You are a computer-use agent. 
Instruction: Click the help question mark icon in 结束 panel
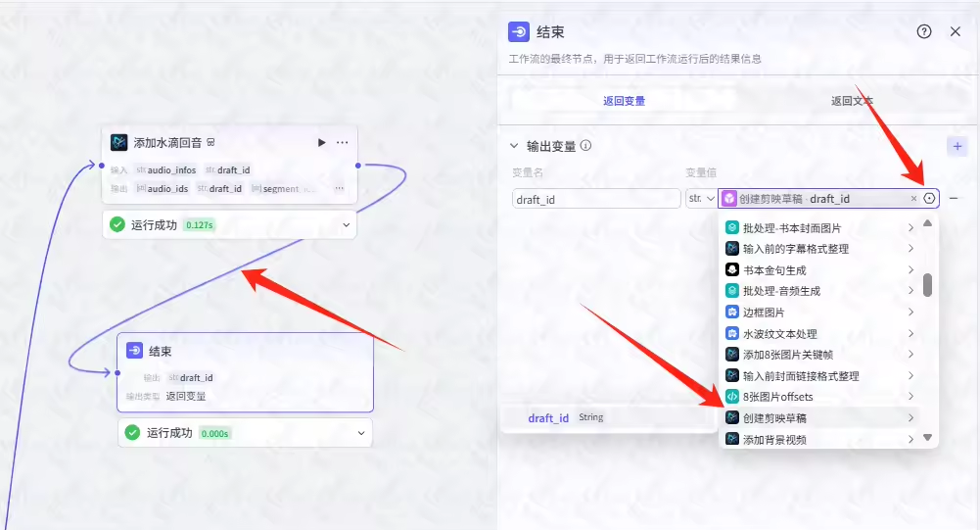point(924,31)
